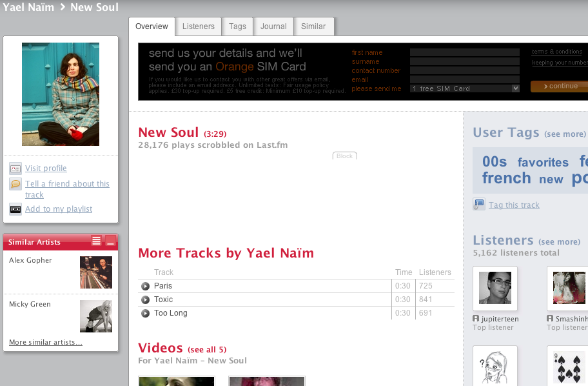Click the cassette add-to-playlist icon
This screenshot has height=386, width=588.
tap(15, 209)
